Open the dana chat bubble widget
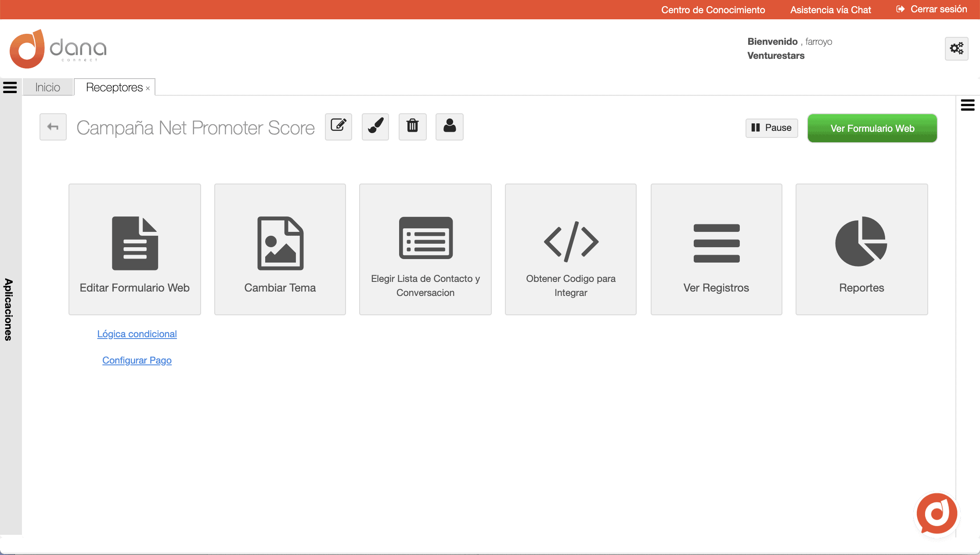 tap(937, 513)
